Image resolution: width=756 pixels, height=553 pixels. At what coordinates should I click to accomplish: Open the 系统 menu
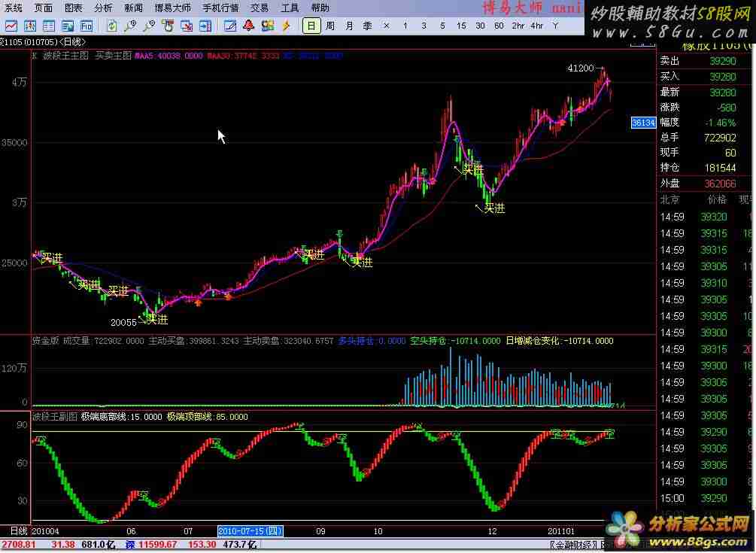point(13,8)
